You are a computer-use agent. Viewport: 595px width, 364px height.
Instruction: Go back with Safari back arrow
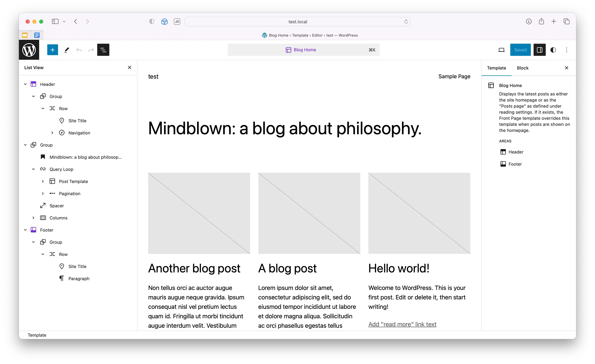(x=76, y=21)
